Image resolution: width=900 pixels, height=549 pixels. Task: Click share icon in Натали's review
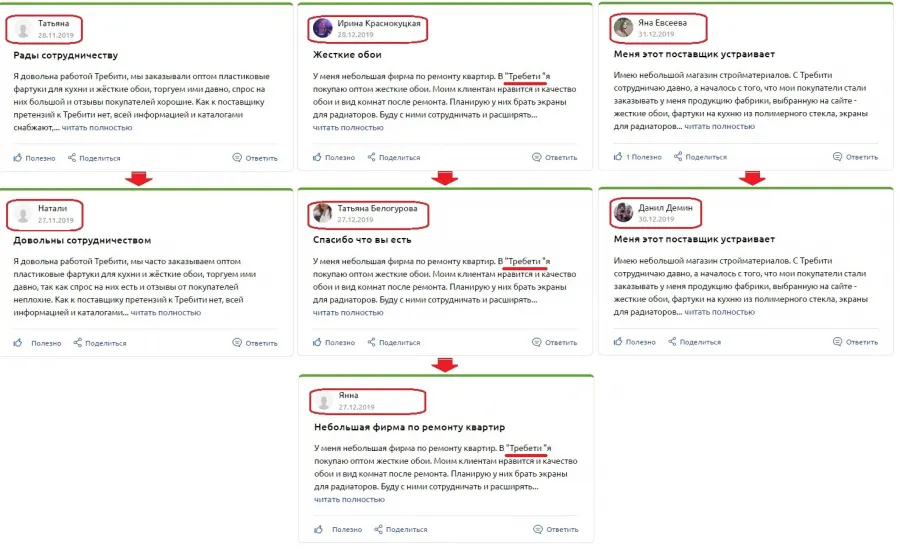[x=77, y=342]
